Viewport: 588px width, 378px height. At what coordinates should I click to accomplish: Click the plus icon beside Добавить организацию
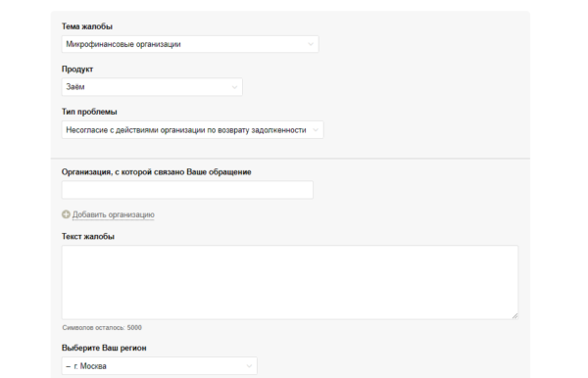pyautogui.click(x=66, y=214)
